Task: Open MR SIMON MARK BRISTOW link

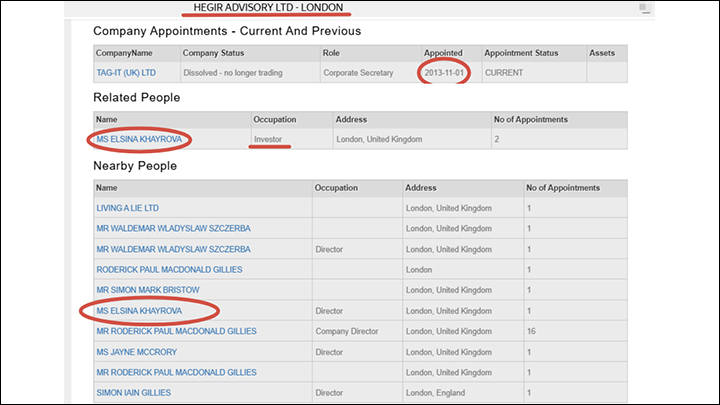Action: pyautogui.click(x=148, y=290)
